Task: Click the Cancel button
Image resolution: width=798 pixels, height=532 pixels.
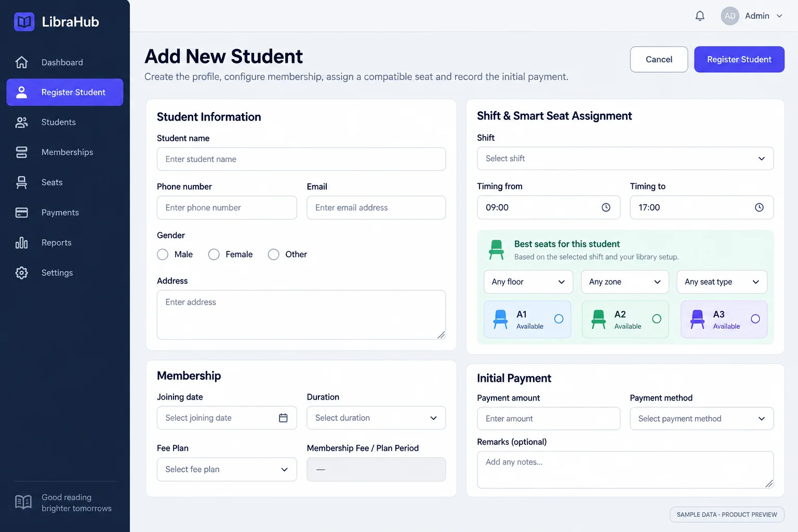Action: click(659, 59)
